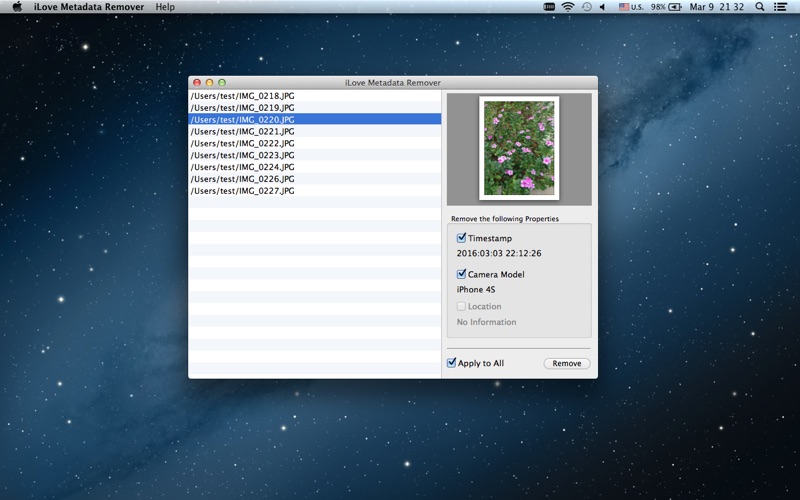800x500 pixels.
Task: Select /Users/test/IMG_0222.JPG in the list
Action: (x=315, y=143)
